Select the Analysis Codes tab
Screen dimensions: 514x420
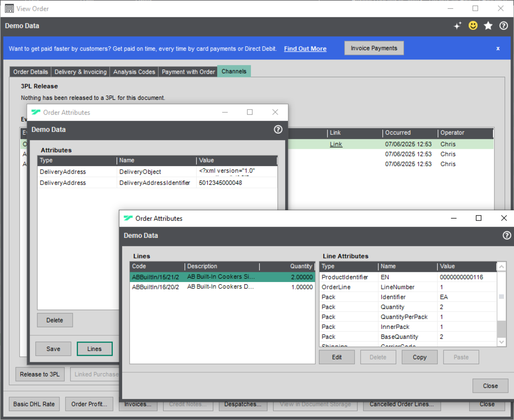[134, 72]
